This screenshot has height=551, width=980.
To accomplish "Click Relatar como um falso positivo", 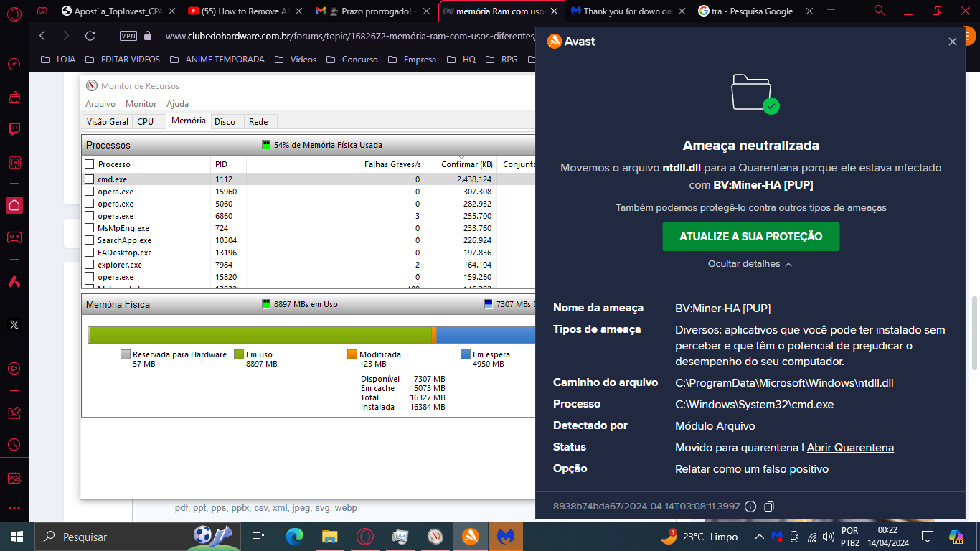I will 752,469.
